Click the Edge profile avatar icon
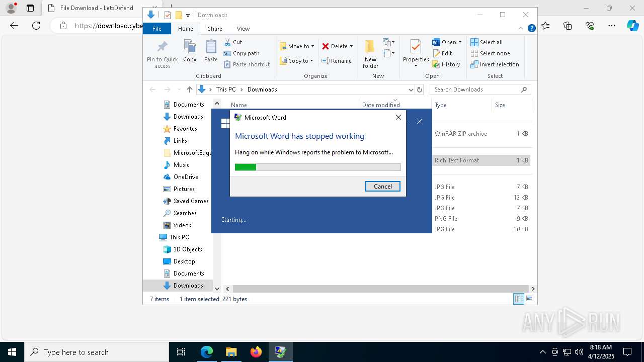This screenshot has height=362, width=644. (x=11, y=8)
